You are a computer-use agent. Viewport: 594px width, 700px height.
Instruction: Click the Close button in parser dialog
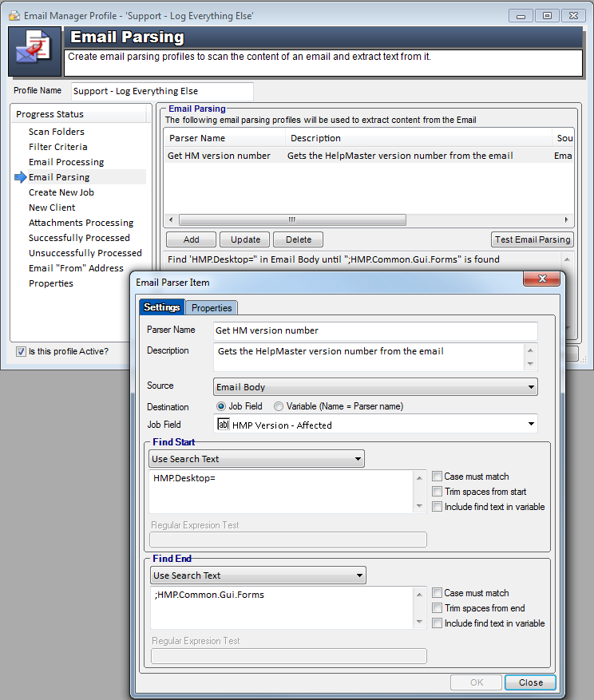coord(531,682)
